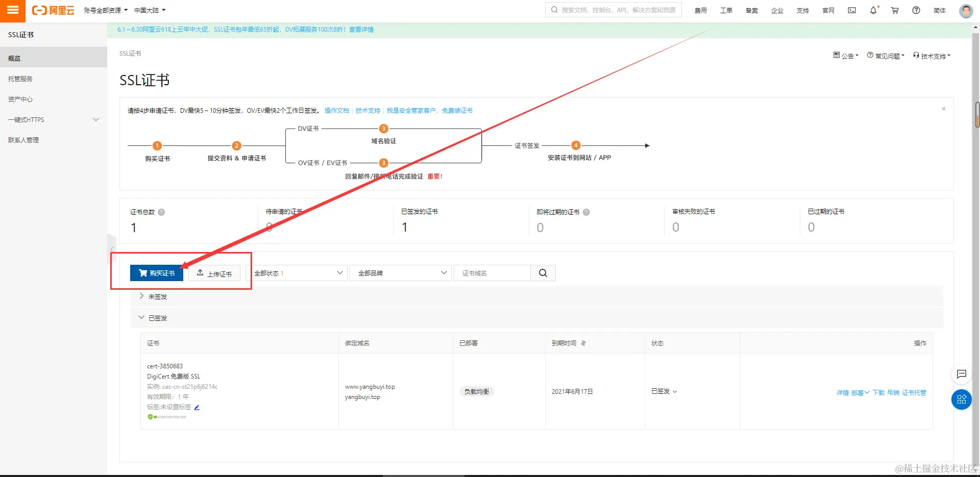The image size is (980, 477).
Task: Click the blue 购买证书 button
Action: (157, 273)
